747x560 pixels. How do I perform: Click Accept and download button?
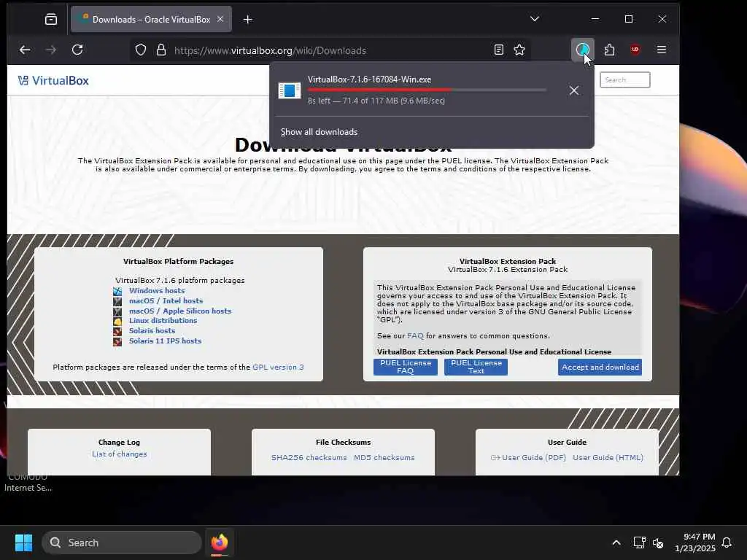point(600,367)
